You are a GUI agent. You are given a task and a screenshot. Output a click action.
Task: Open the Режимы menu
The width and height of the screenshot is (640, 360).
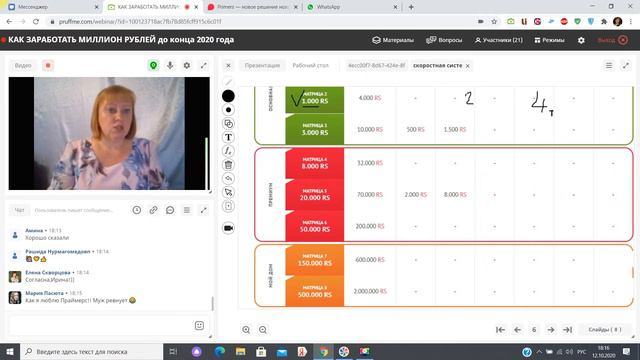(x=549, y=40)
